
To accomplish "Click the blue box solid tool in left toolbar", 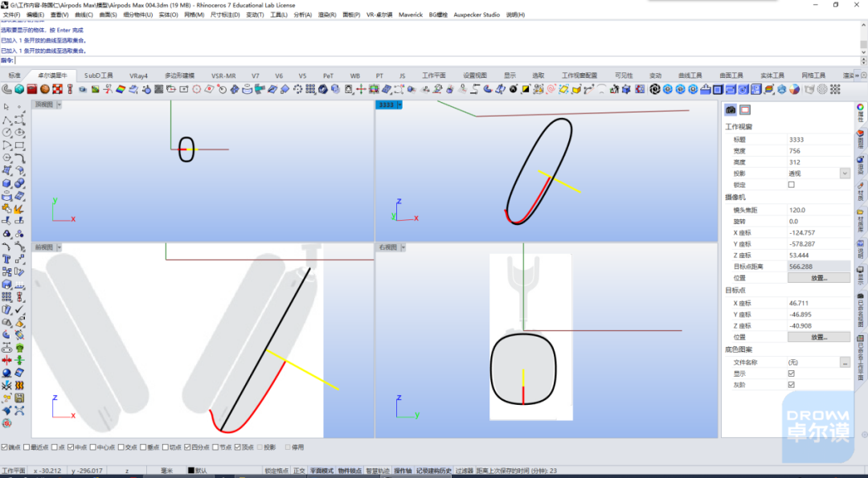I will 6,183.
